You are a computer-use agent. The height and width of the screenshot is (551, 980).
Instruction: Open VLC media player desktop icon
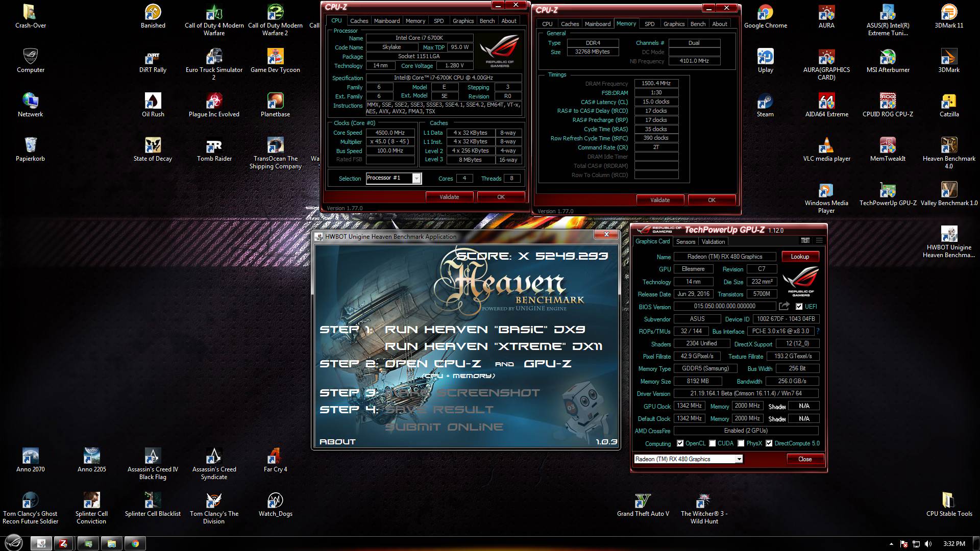(827, 150)
